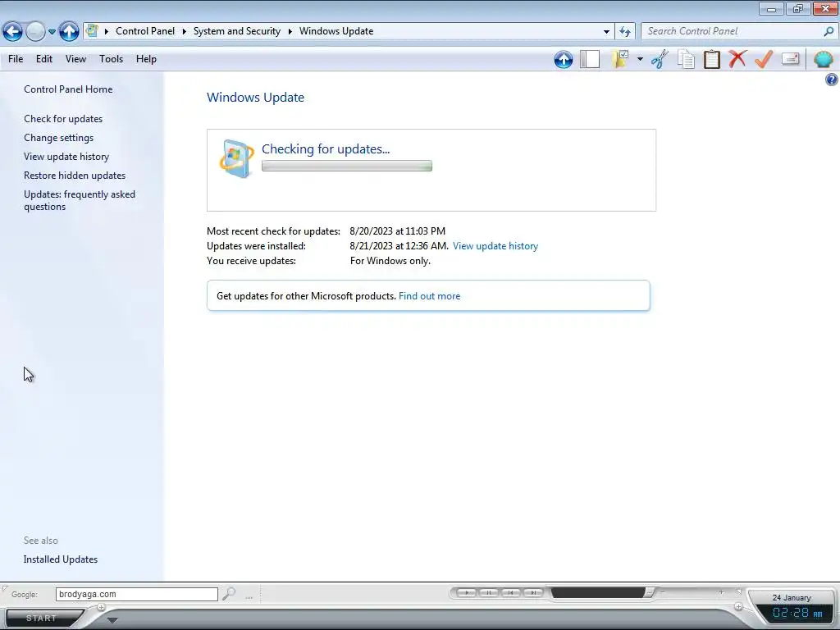Click the Next track button in taskbar
Viewport: 840px width, 630px height.
pos(533,592)
